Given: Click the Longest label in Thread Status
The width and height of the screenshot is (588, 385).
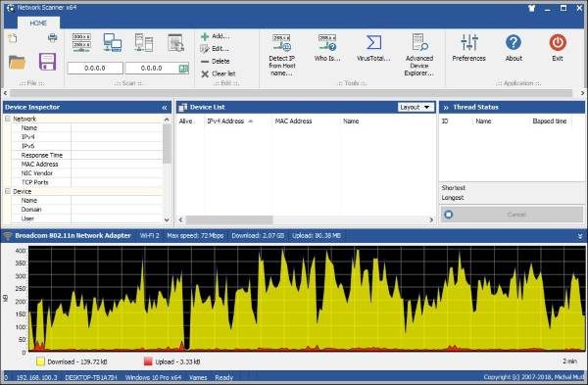Looking at the screenshot, I should click(x=453, y=198).
